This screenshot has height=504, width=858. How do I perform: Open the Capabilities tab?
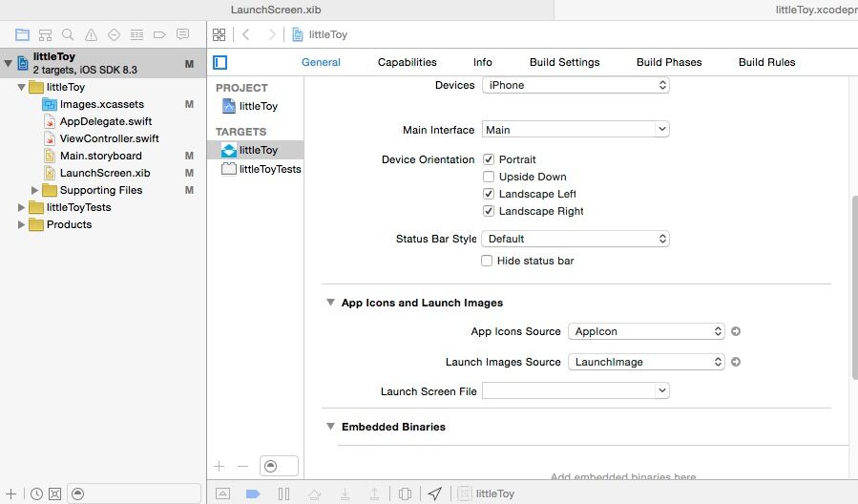[407, 62]
